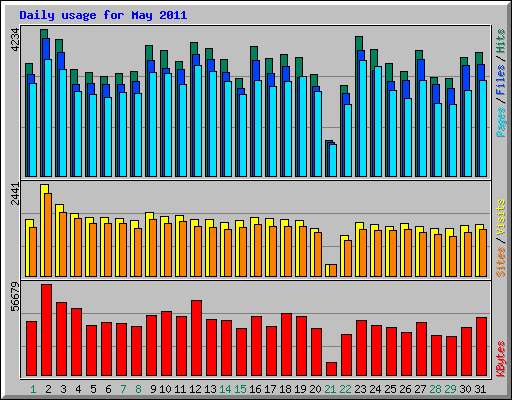Click day label 12 on the axis
The height and width of the screenshot is (400, 512).
(x=195, y=389)
